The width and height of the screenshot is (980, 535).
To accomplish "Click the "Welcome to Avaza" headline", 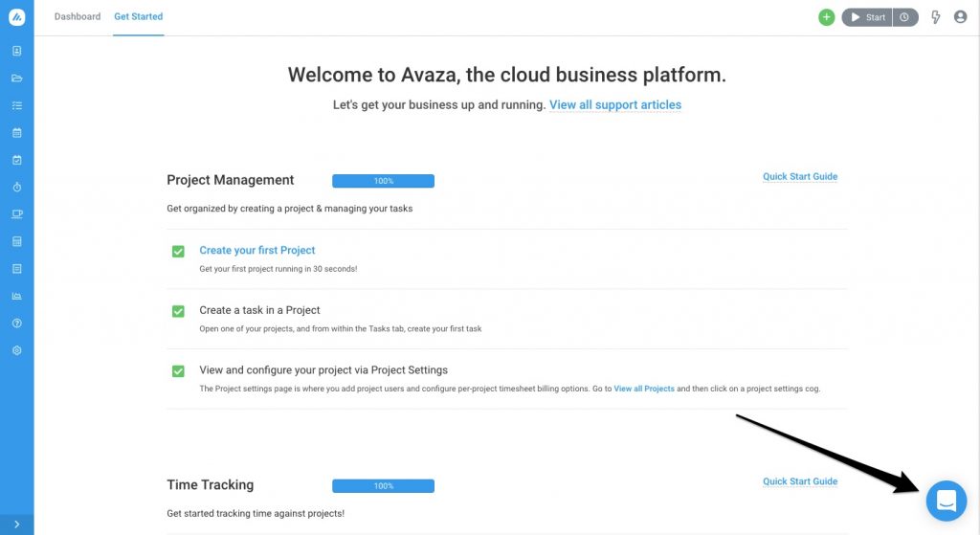I will click(507, 75).
